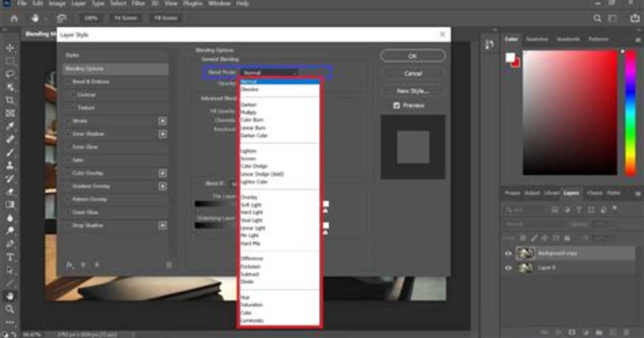Click inside the red color picker field
This screenshot has width=644, height=338.
[570, 113]
